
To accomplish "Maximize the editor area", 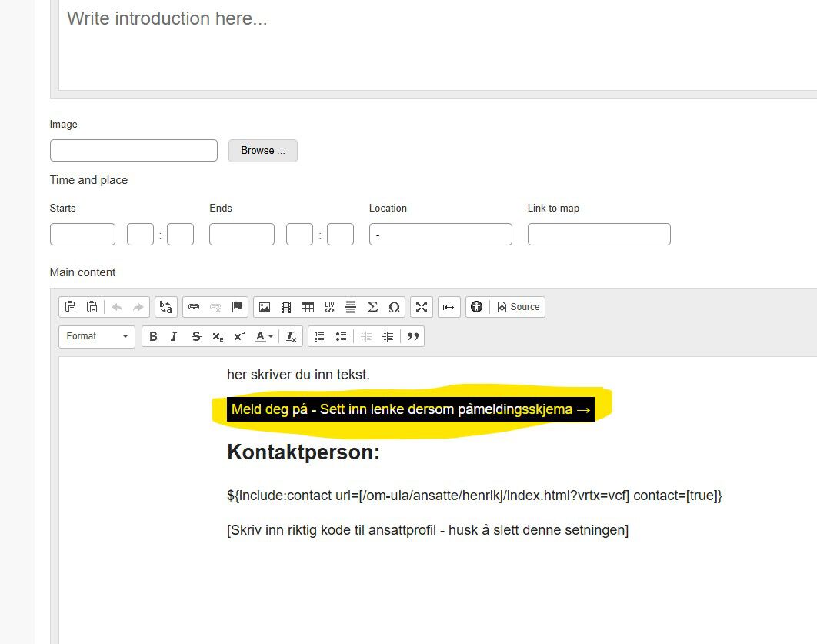I will (x=422, y=307).
